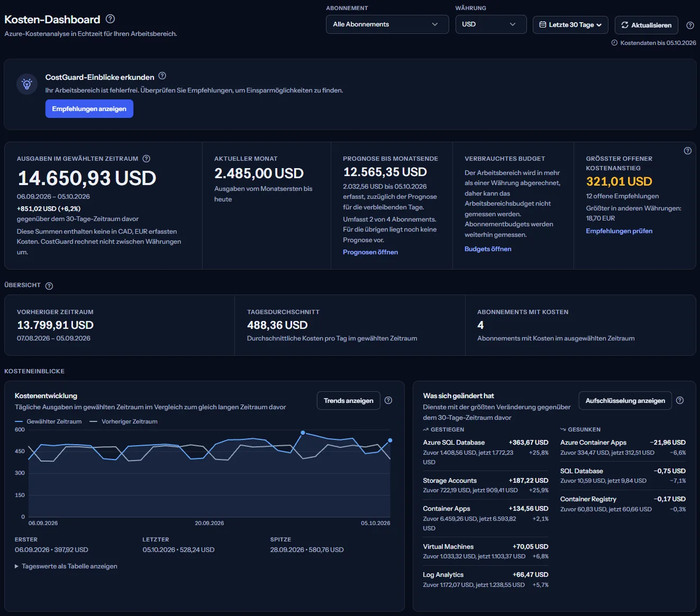Screen dimensions: 700x616
Task: Click the 12.565,35 USD forecast value
Action: tap(385, 172)
